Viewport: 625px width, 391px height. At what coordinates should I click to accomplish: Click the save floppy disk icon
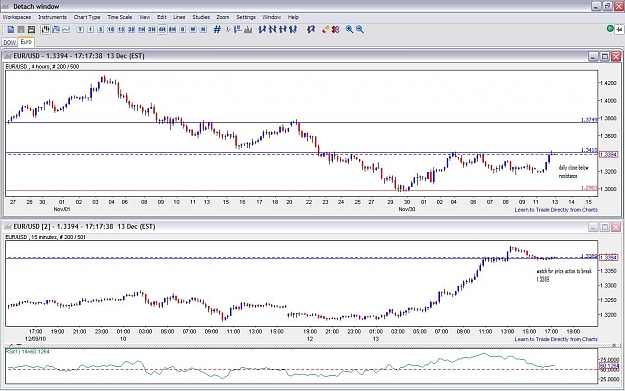(x=31, y=29)
